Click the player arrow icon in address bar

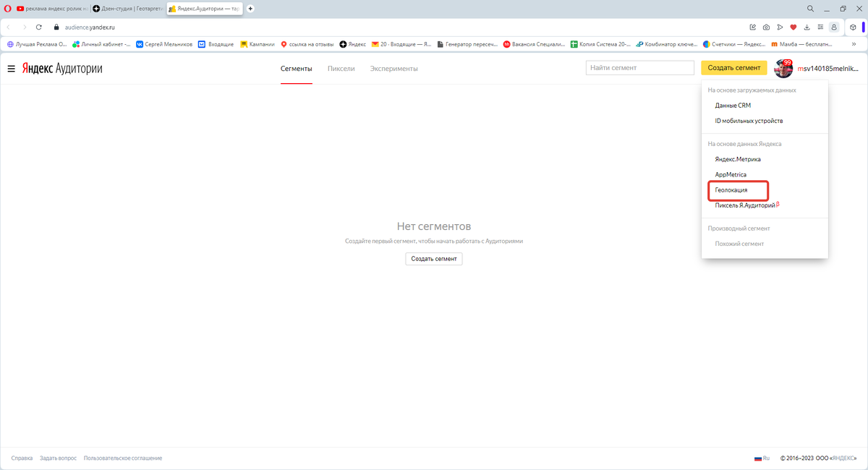pos(780,27)
